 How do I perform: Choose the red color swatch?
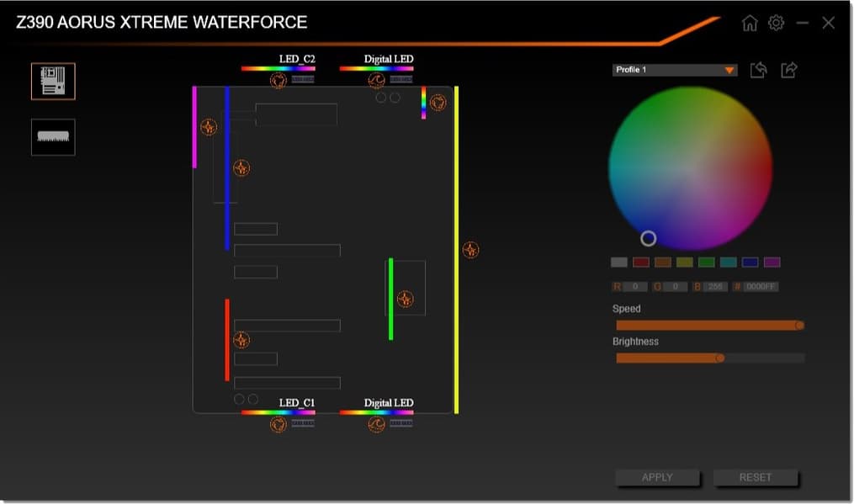click(641, 262)
